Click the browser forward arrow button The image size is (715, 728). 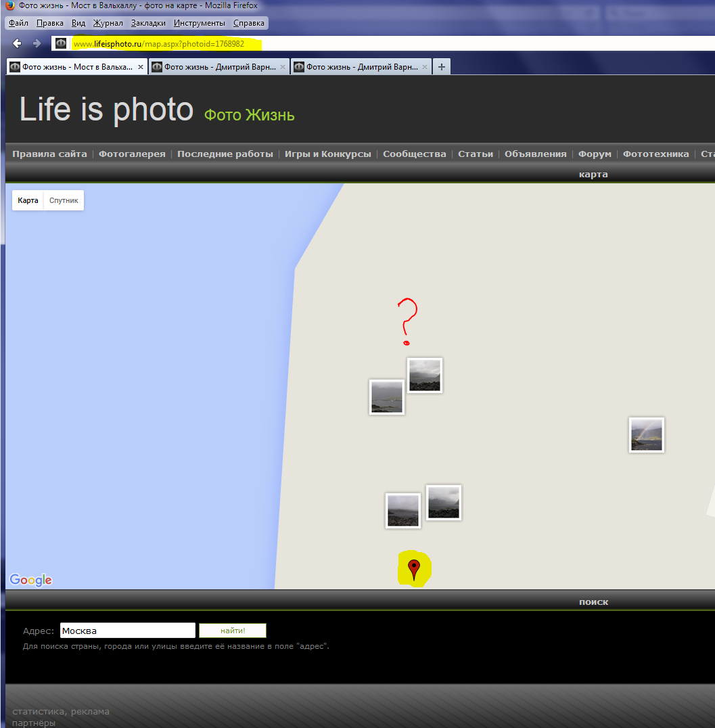pos(37,43)
